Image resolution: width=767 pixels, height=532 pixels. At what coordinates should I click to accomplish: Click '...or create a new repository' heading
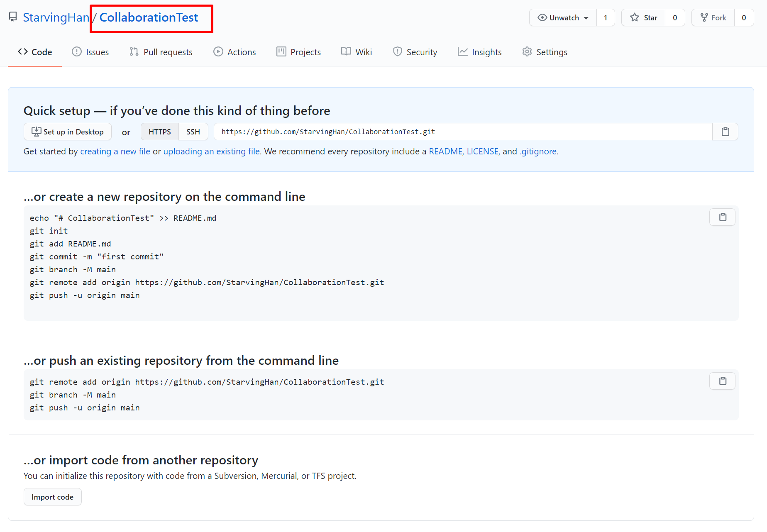164,197
